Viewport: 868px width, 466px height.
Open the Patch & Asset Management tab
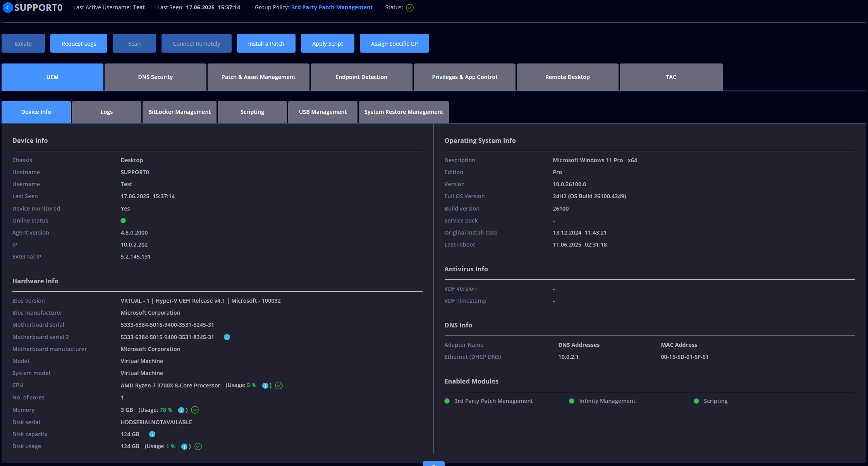click(x=258, y=77)
